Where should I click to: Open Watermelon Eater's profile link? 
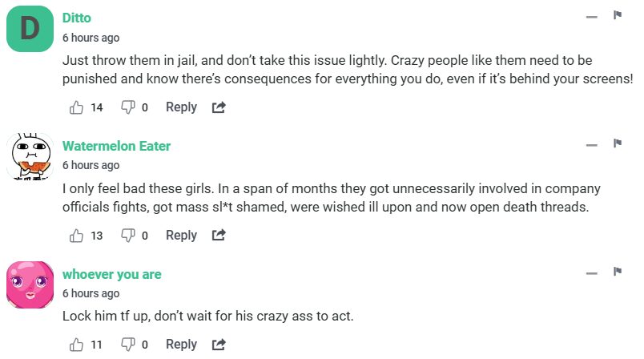116,146
